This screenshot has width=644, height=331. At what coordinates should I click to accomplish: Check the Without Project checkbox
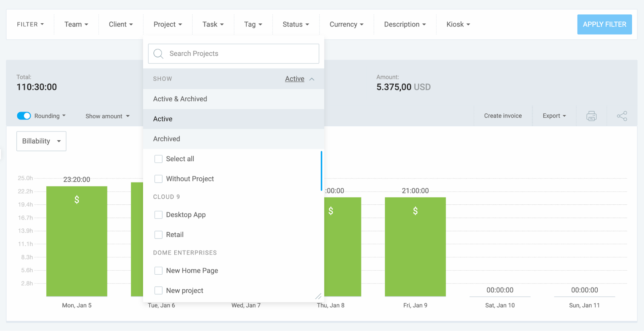pyautogui.click(x=159, y=179)
